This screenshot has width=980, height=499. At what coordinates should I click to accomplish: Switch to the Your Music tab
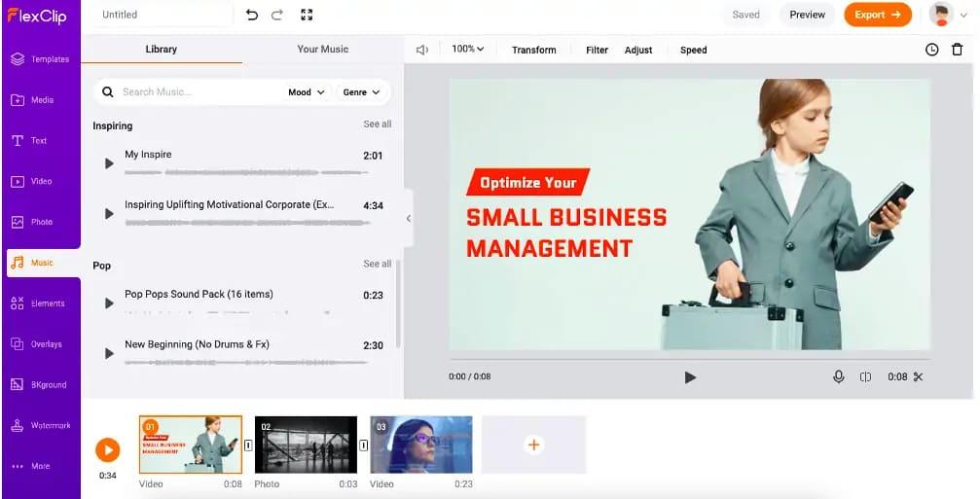(x=322, y=49)
